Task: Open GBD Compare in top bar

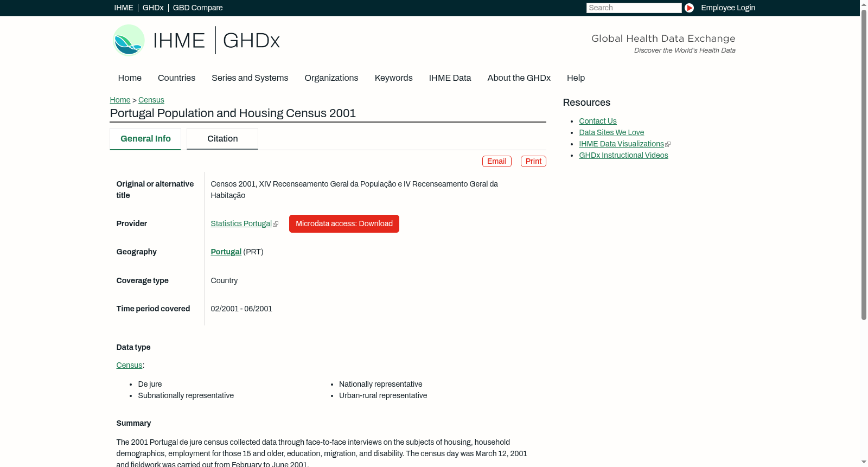Action: (198, 8)
